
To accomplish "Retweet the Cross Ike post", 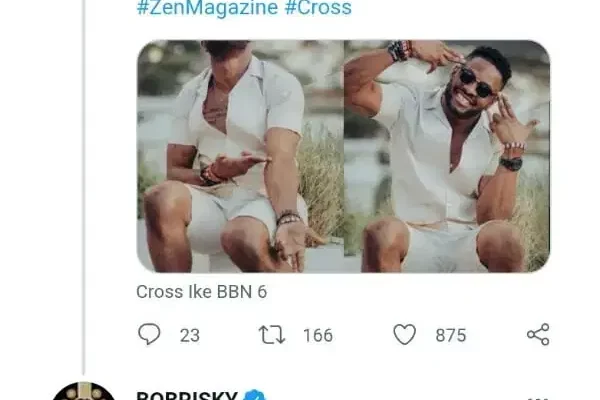I will 272,335.
